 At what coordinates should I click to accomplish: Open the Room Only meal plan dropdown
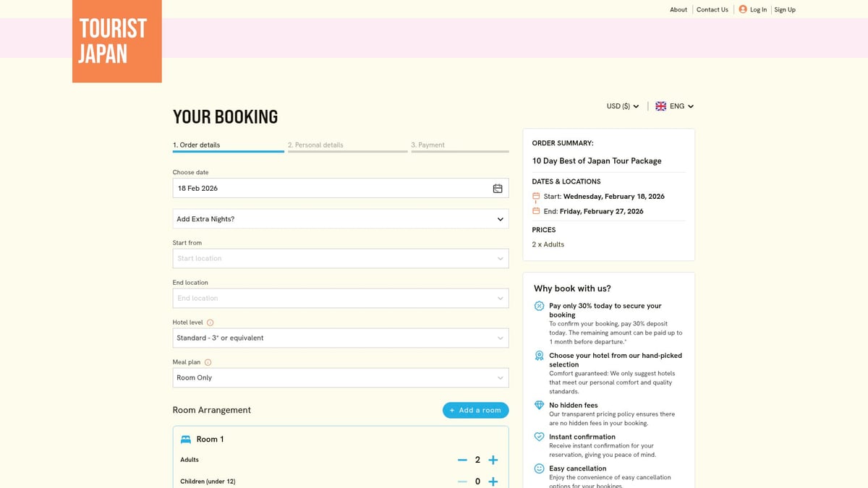[341, 378]
